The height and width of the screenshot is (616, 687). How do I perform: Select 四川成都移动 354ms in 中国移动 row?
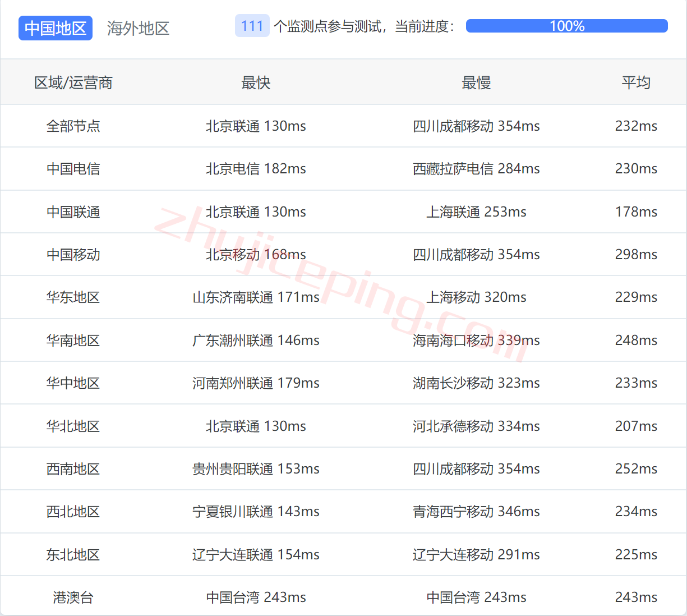coord(476,255)
